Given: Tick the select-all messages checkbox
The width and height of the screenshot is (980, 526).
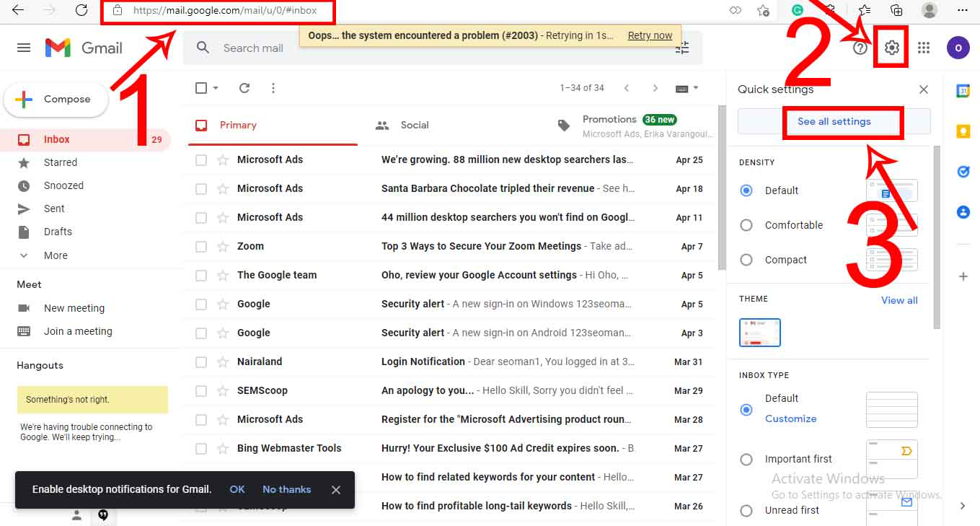Looking at the screenshot, I should [x=201, y=88].
